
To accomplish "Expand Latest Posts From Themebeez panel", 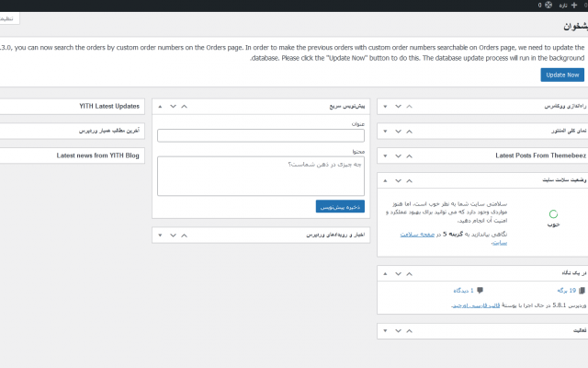I will click(385, 155).
